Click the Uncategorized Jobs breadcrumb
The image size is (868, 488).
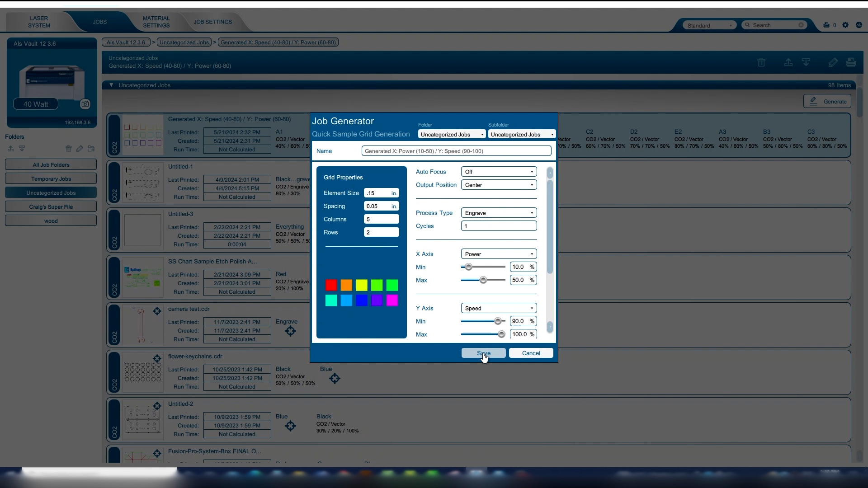(184, 42)
